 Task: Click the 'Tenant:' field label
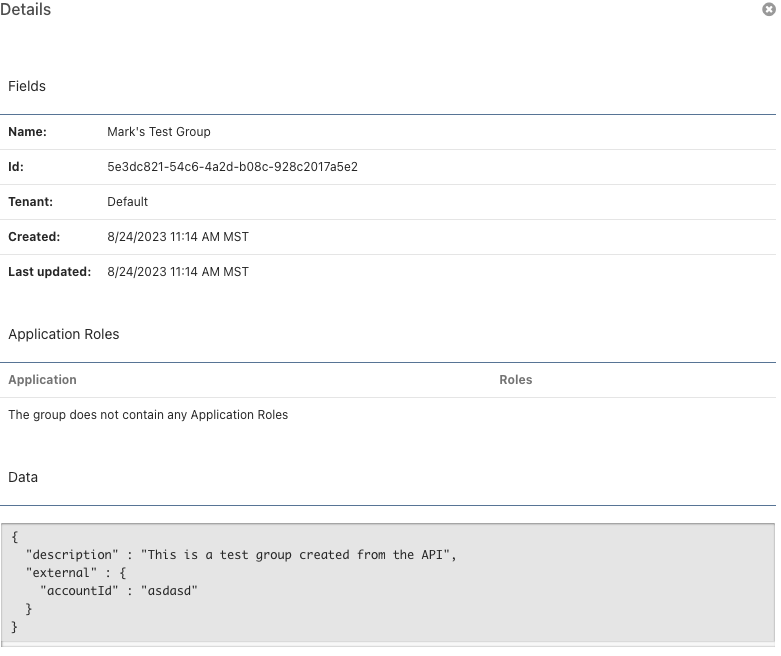coord(30,202)
